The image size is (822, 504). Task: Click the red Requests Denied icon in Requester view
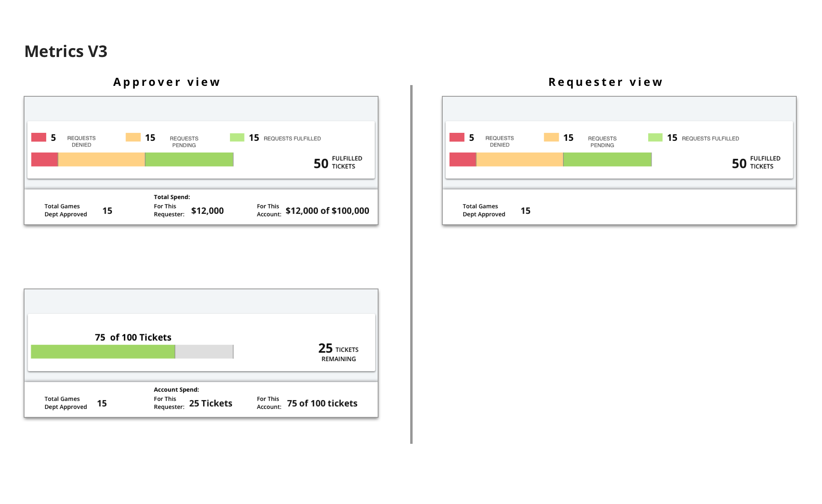click(458, 138)
